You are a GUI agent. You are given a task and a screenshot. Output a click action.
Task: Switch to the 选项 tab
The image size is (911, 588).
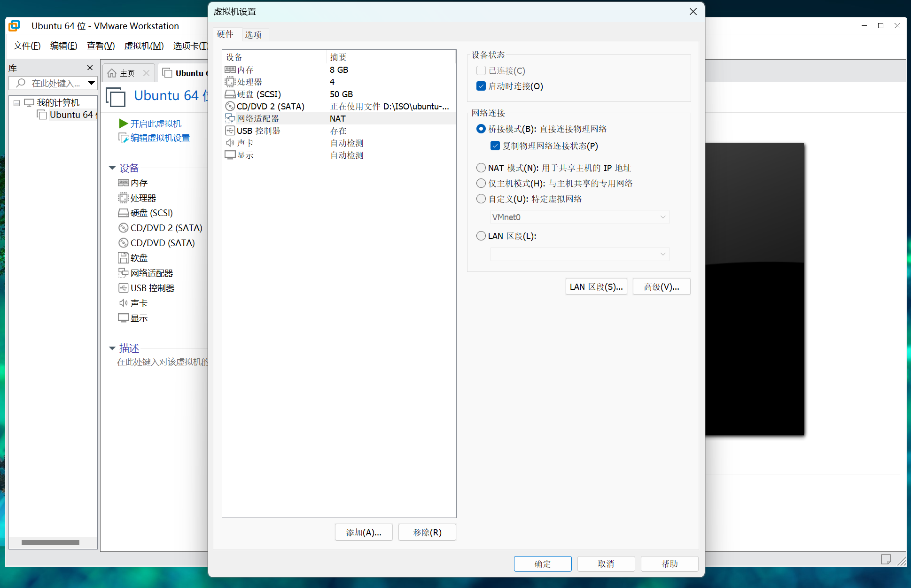point(253,35)
